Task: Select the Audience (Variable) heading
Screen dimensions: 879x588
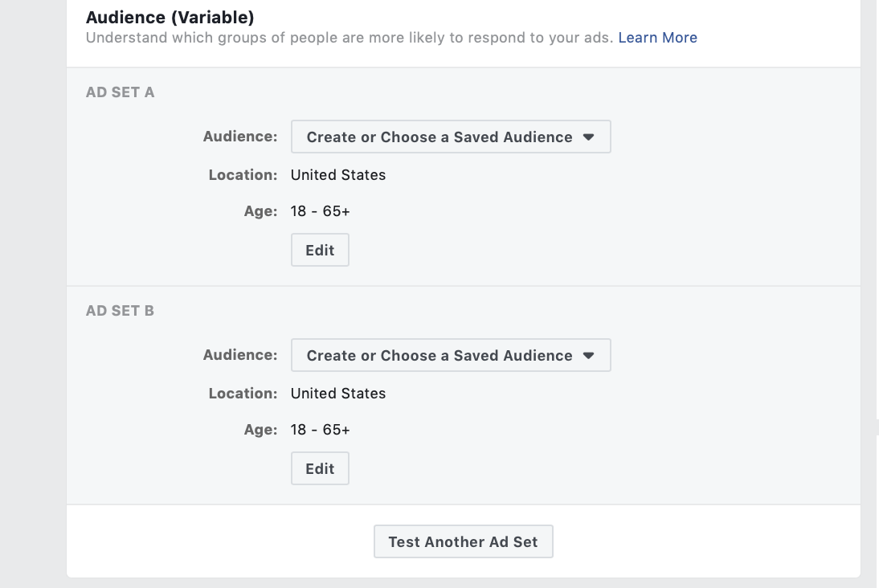Action: [x=170, y=18]
